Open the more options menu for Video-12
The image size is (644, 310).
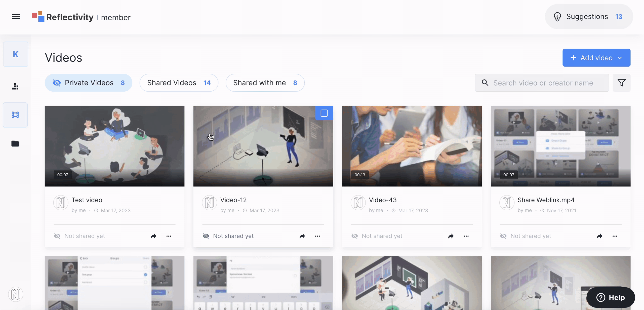(317, 236)
